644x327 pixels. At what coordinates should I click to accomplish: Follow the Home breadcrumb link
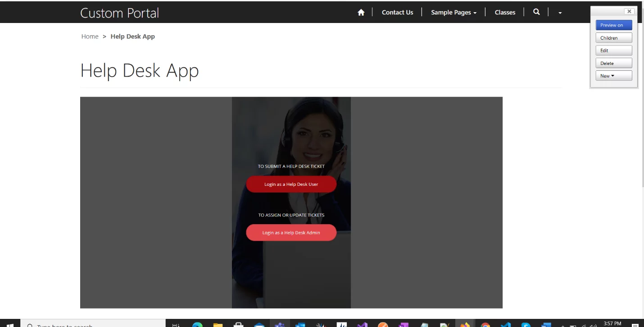pyautogui.click(x=90, y=37)
